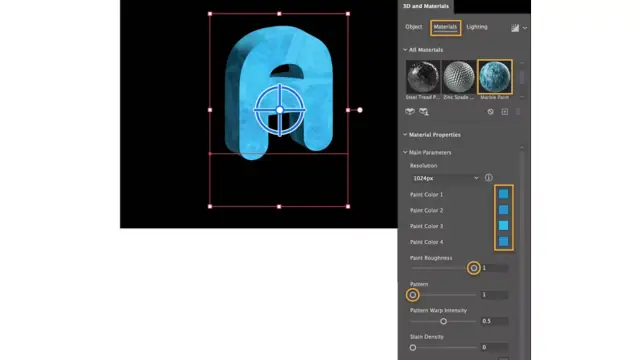This screenshot has width=640, height=360.
Task: Click the materials list scrollbar thumb
Action: [522, 77]
